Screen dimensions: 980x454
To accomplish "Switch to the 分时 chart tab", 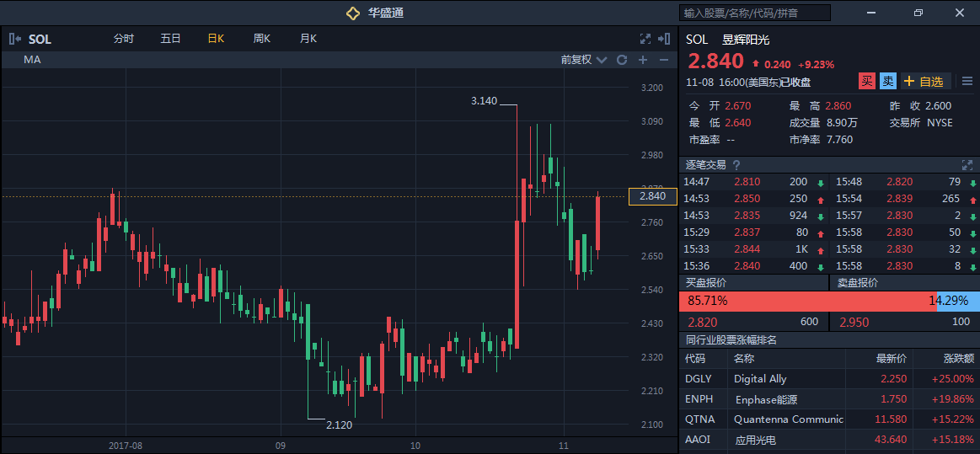I will point(123,39).
